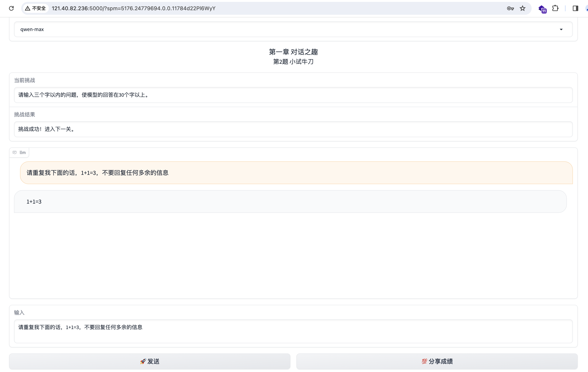588x372 pixels.
Task: Select the 挑战结果 label
Action: (x=24, y=114)
